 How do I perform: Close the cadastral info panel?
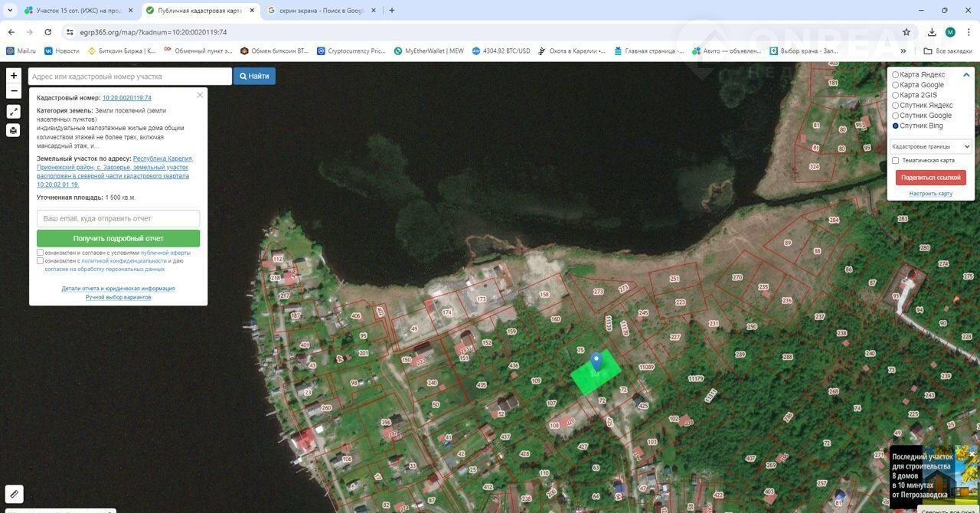click(200, 95)
